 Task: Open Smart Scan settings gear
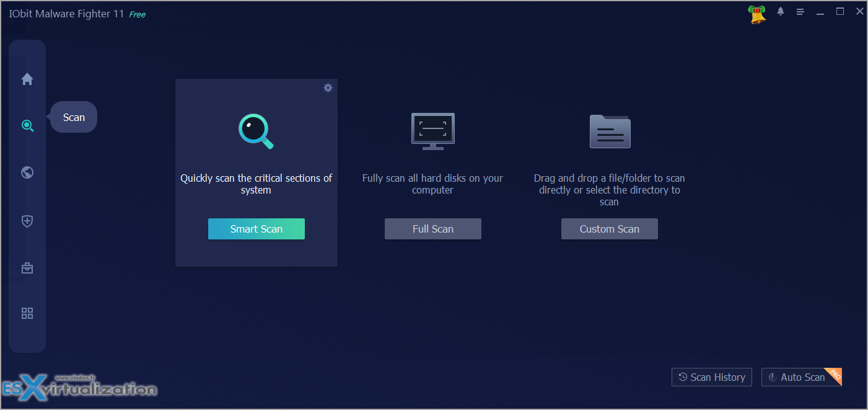(x=328, y=88)
